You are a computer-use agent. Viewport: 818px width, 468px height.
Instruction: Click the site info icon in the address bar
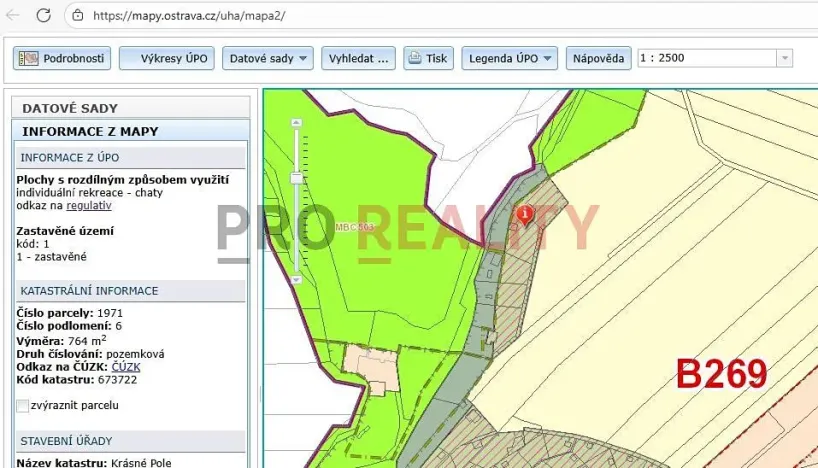[78, 15]
